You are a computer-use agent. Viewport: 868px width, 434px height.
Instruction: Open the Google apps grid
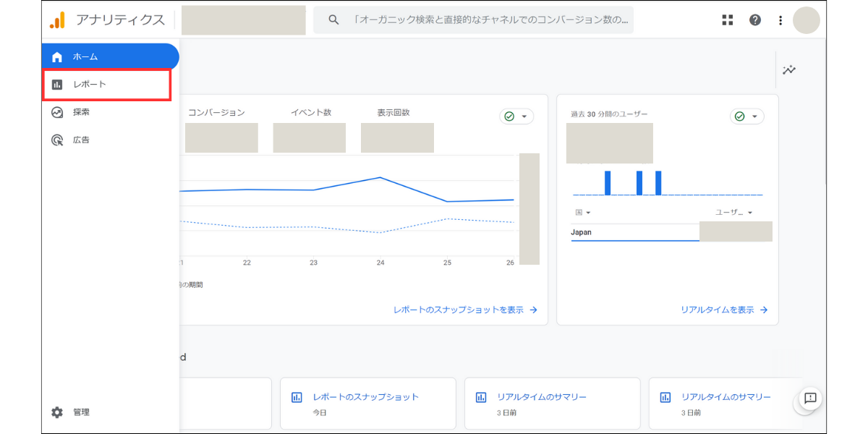(x=728, y=20)
